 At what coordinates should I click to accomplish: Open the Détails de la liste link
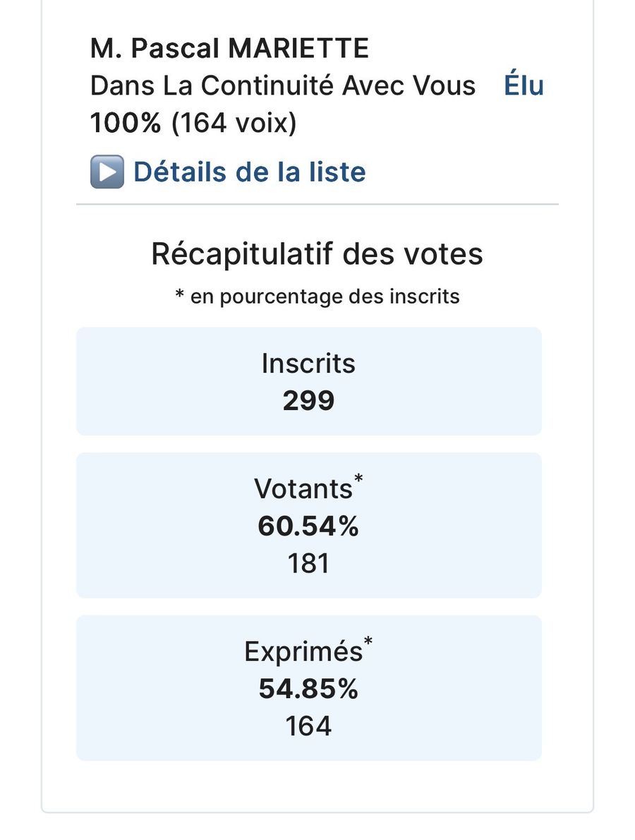point(249,172)
